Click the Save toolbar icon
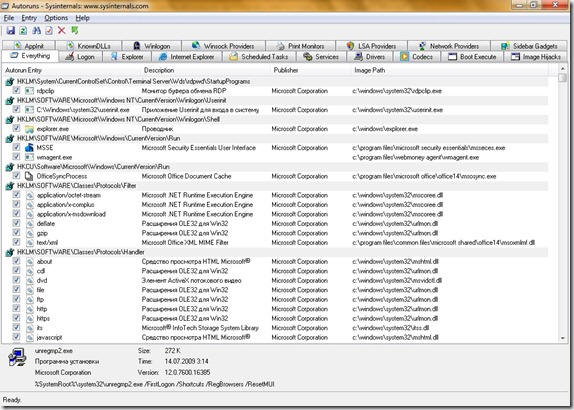This screenshot has width=574, height=410. tap(11, 31)
